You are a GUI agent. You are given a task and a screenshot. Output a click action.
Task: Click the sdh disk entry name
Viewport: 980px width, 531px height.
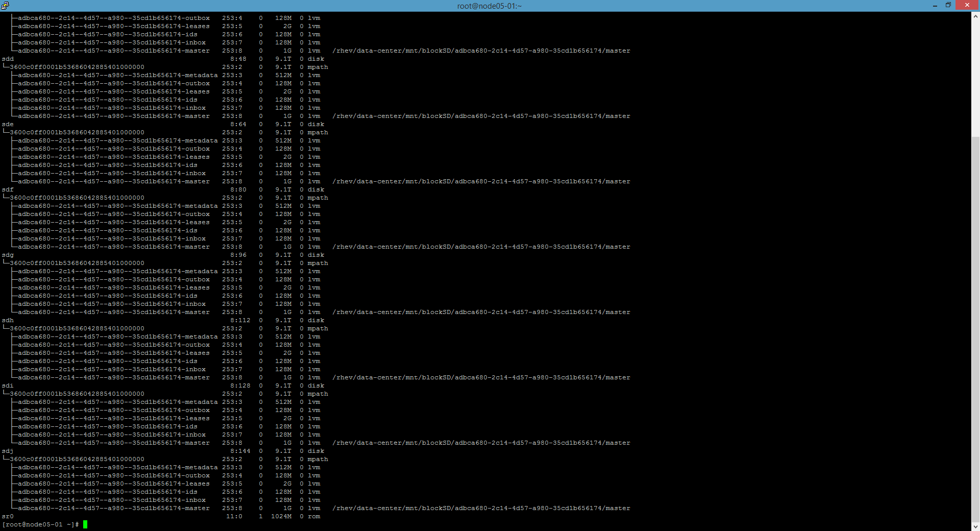(x=8, y=320)
